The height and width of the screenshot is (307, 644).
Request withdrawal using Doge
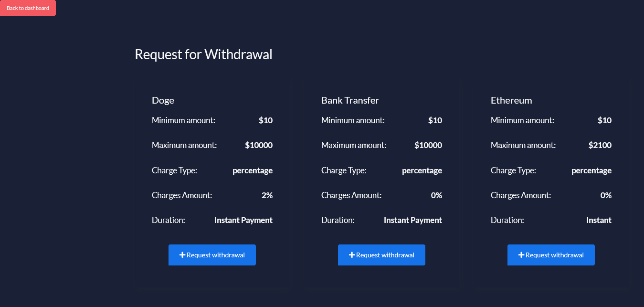click(x=212, y=255)
